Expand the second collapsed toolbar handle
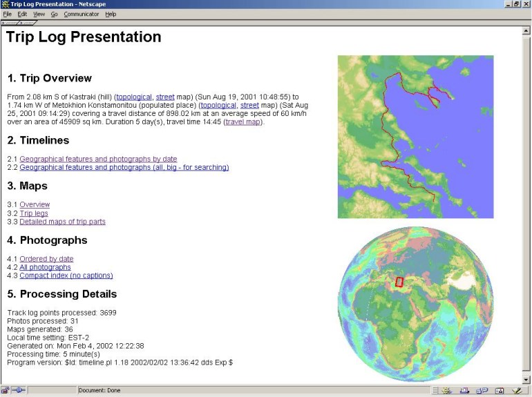The image size is (532, 397). pos(28,23)
